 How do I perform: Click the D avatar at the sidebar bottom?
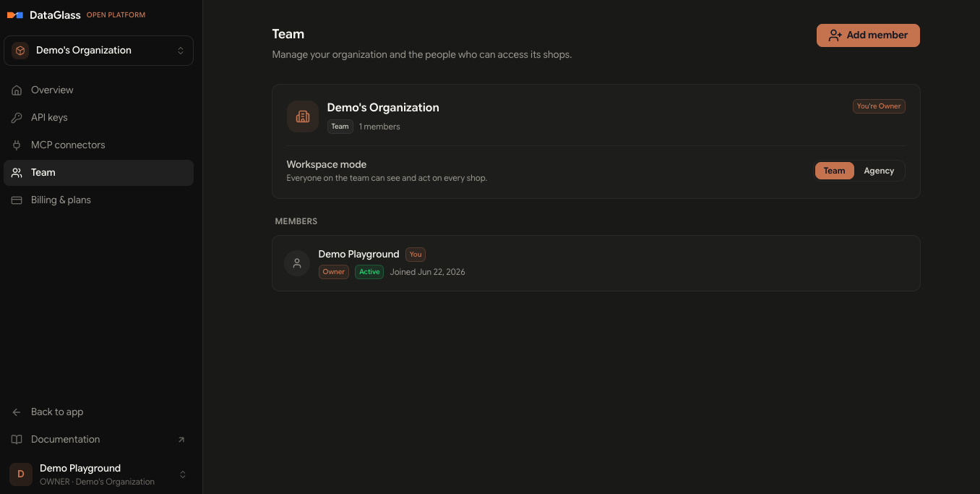click(x=21, y=474)
